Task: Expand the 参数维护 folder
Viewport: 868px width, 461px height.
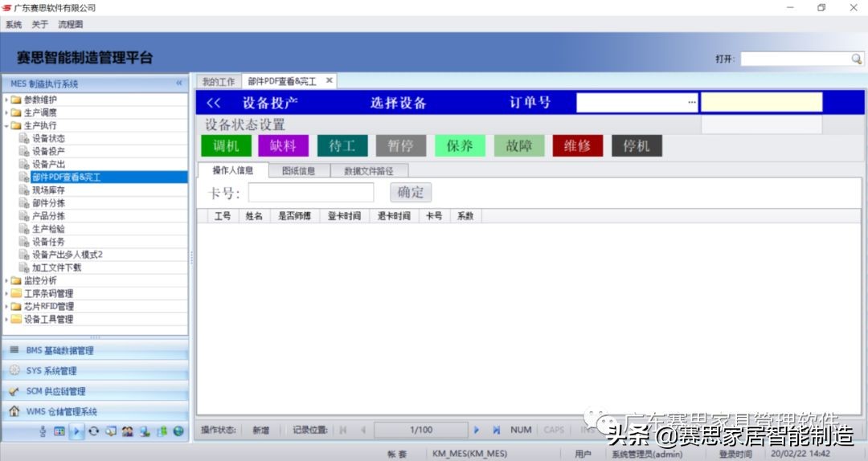Action: click(6, 100)
